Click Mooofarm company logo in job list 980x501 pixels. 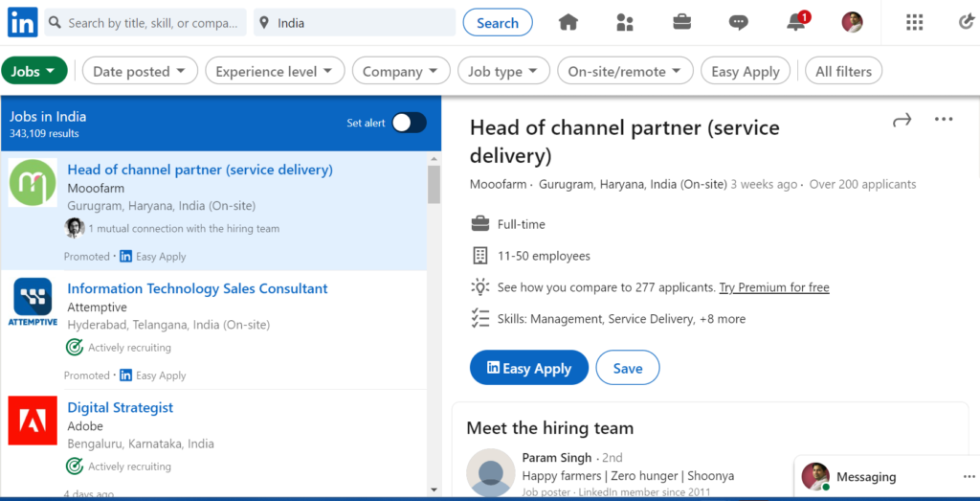point(33,182)
